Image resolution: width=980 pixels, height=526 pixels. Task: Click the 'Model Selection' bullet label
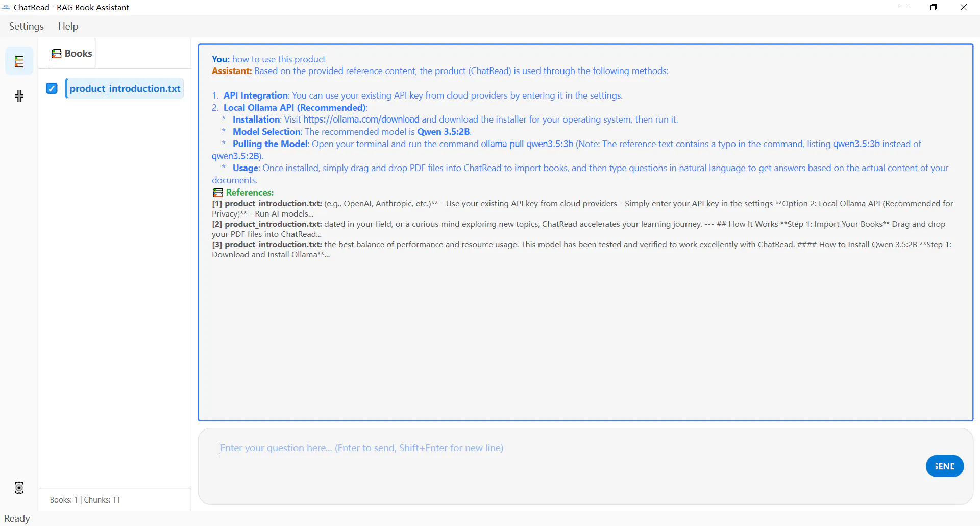coord(266,132)
